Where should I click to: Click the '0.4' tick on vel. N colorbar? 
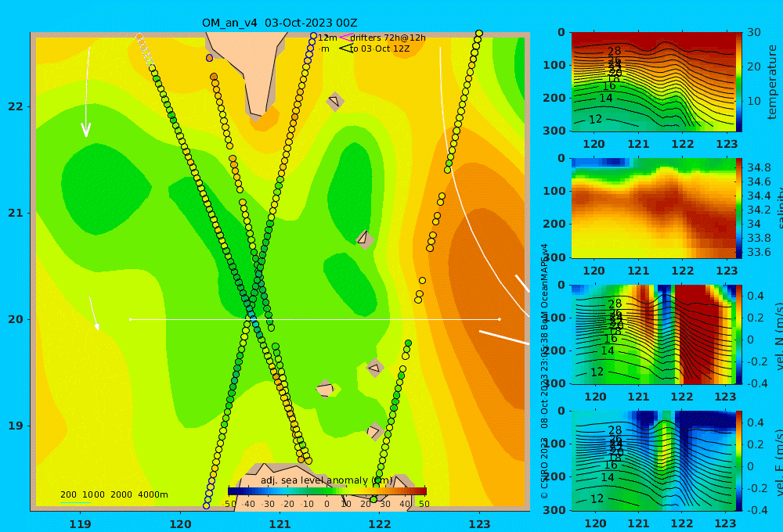756,296
